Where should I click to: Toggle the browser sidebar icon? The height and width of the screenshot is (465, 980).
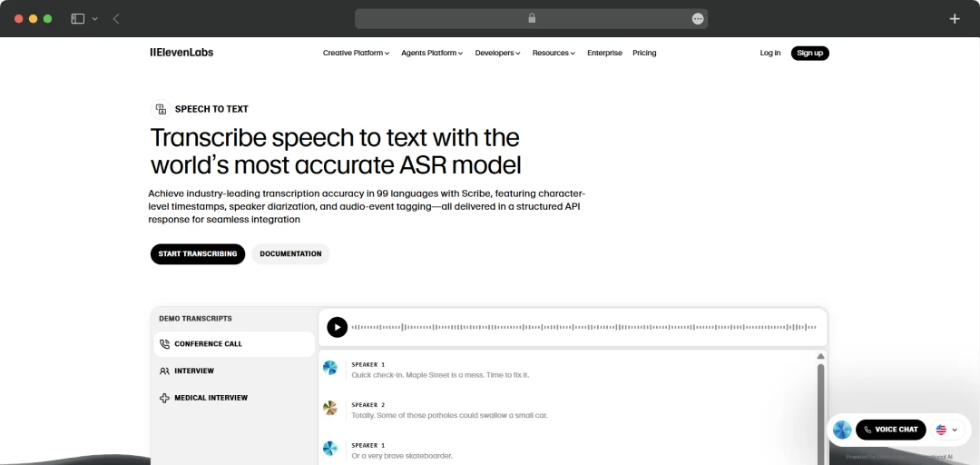pyautogui.click(x=77, y=19)
